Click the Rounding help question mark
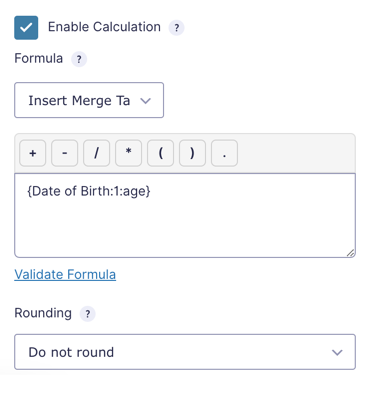 [x=88, y=314]
